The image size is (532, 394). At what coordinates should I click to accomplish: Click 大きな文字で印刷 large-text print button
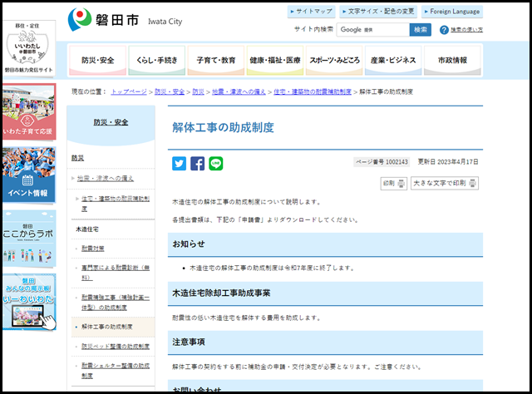tap(446, 183)
